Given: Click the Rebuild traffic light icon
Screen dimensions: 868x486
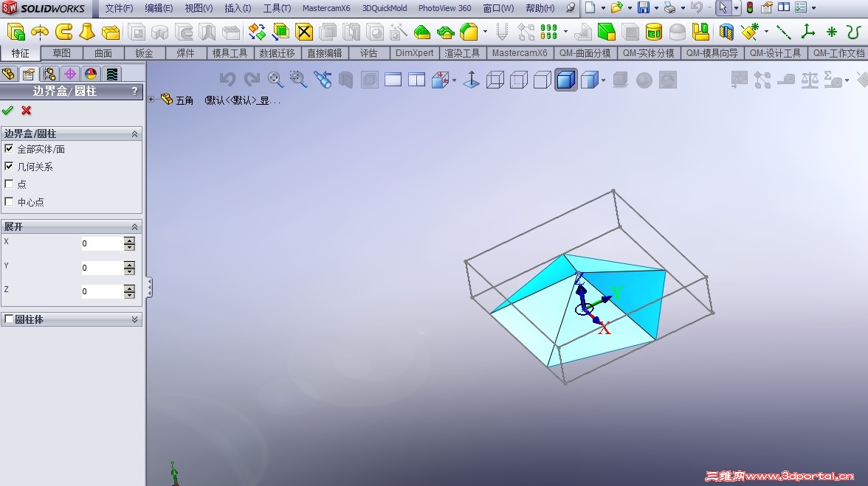Looking at the screenshot, I should click(x=750, y=7).
